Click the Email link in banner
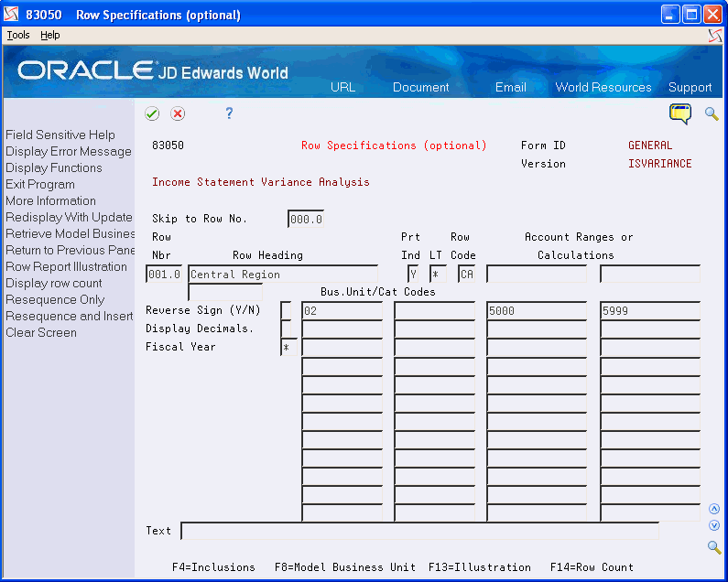Image resolution: width=728 pixels, height=582 pixels. point(511,87)
